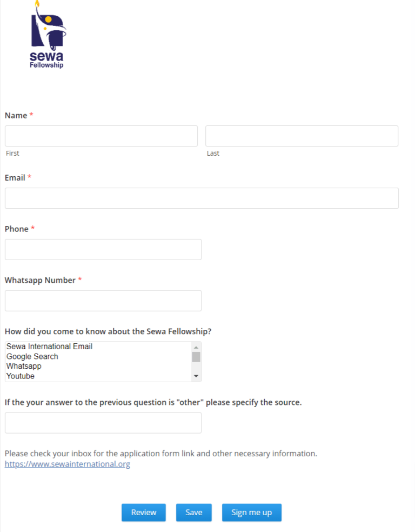415x532 pixels.
Task: Click the 'Email' field label
Action: tap(15, 178)
